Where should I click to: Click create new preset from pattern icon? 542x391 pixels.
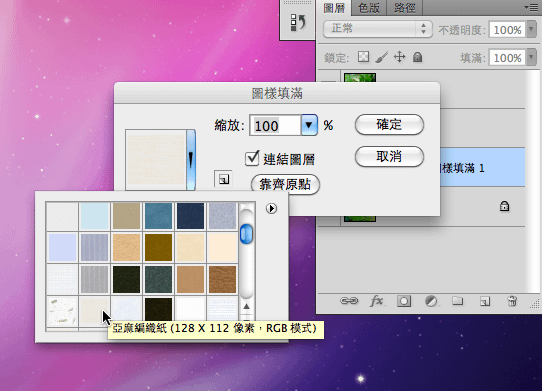tap(223, 179)
